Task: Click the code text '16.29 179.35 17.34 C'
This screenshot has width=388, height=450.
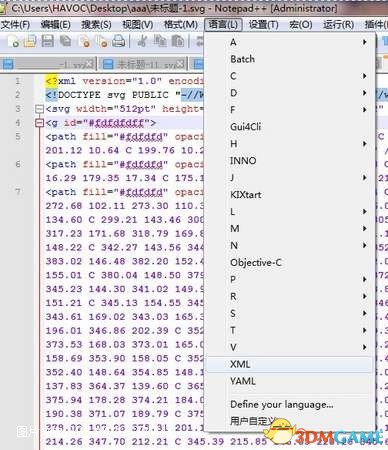Action: click(107, 178)
